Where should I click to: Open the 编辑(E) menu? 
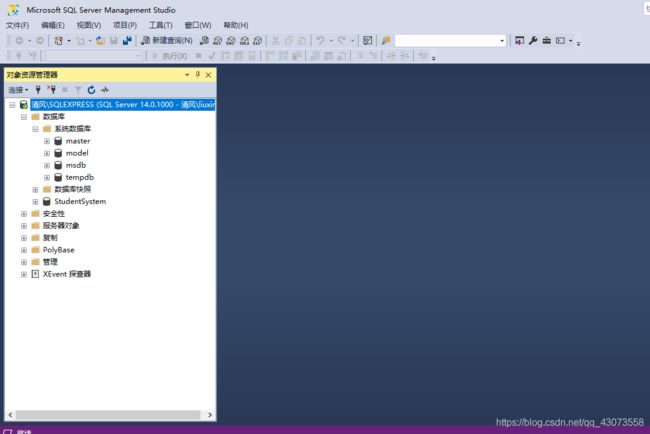(53, 25)
